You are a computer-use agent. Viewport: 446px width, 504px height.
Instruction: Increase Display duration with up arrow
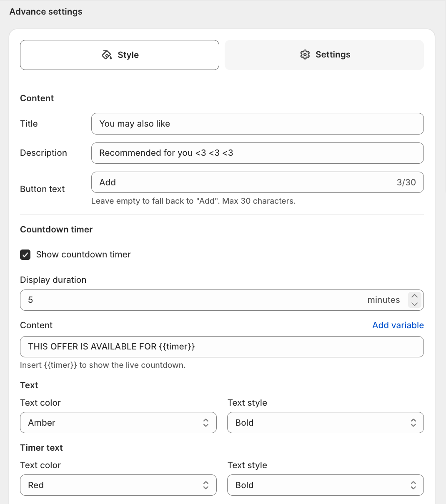tap(414, 296)
